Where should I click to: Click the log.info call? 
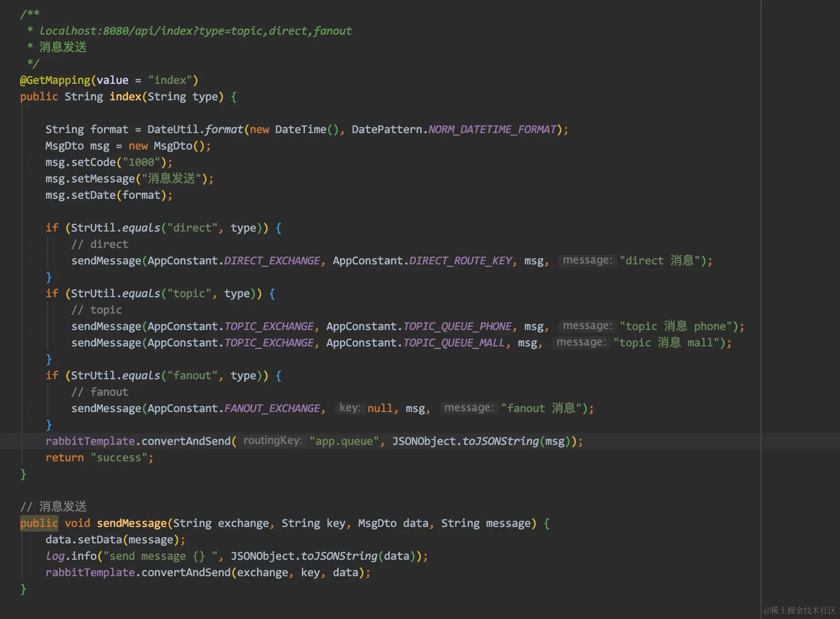237,556
